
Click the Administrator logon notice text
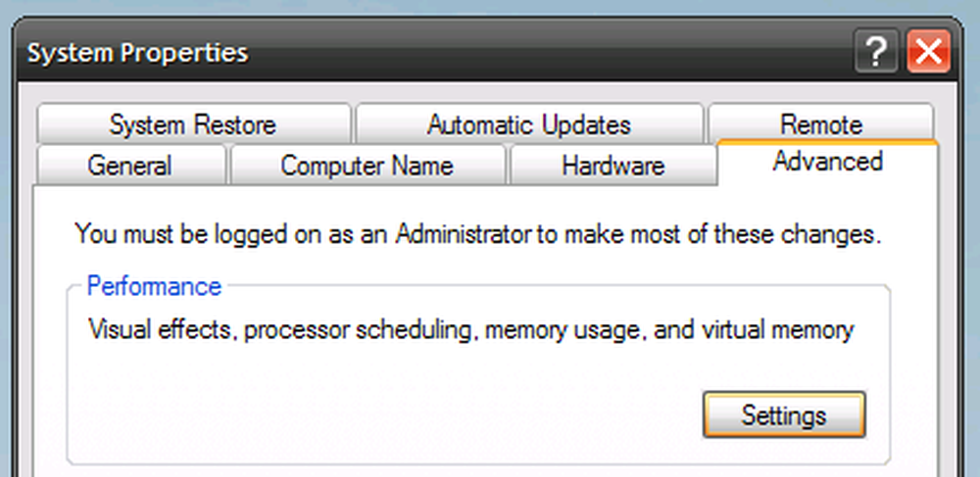[x=478, y=235]
